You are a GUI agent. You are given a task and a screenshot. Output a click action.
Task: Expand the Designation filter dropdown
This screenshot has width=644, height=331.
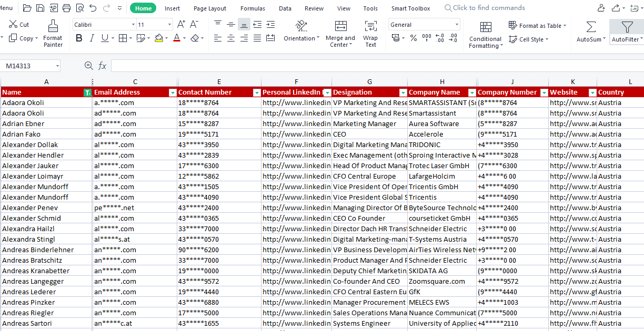point(403,92)
